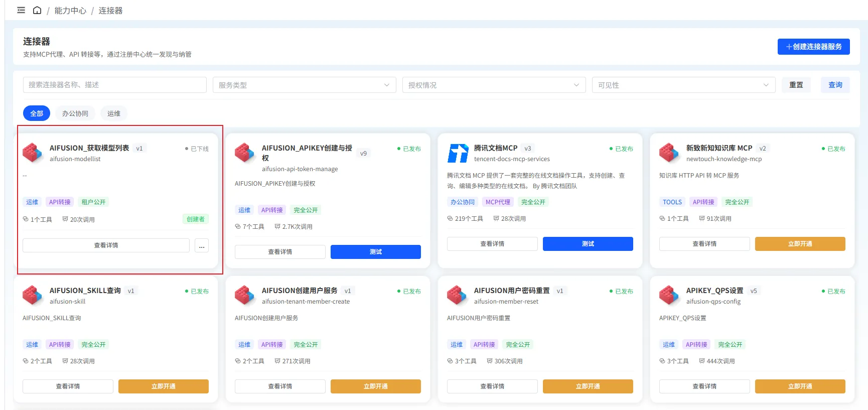Click the AIFUSION_APIKEY创建与授权 connector logo
Viewport: 868px width, 410px height.
[x=245, y=153]
